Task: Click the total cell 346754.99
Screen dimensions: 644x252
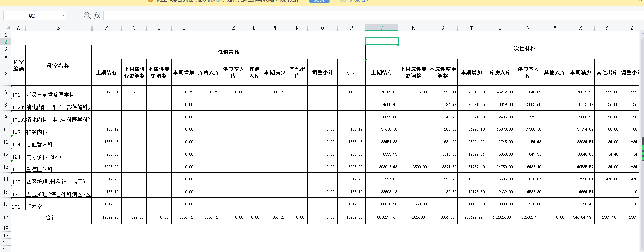Action: coord(580,217)
